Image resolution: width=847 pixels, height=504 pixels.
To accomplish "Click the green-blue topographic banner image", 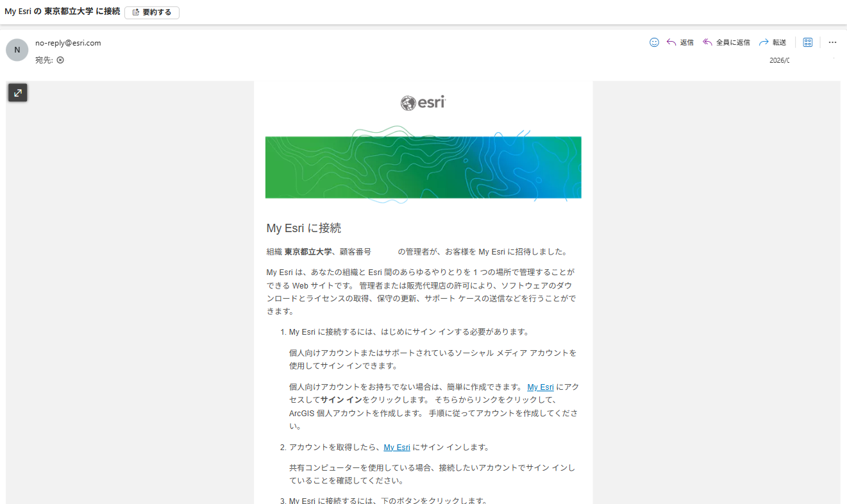I will click(x=423, y=167).
